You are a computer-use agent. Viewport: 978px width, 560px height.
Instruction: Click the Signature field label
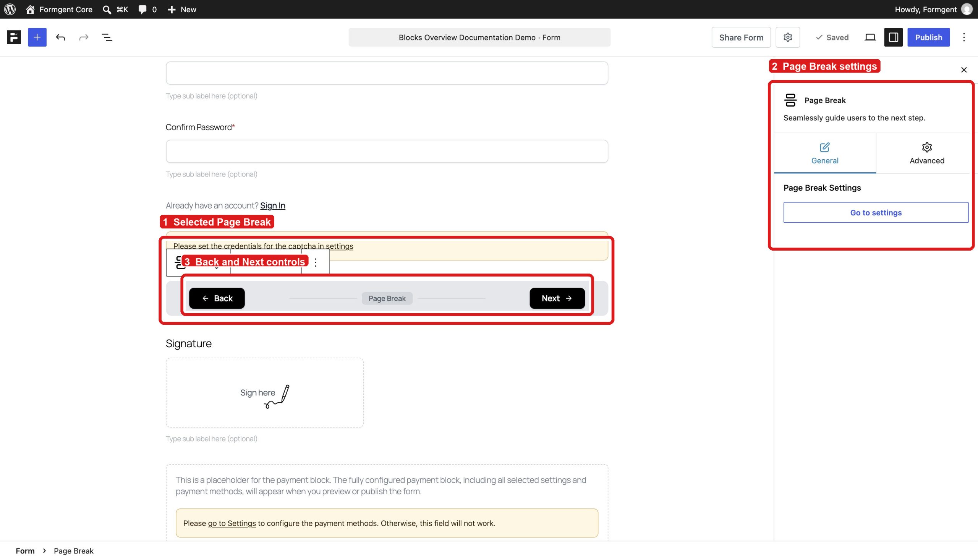pyautogui.click(x=188, y=343)
